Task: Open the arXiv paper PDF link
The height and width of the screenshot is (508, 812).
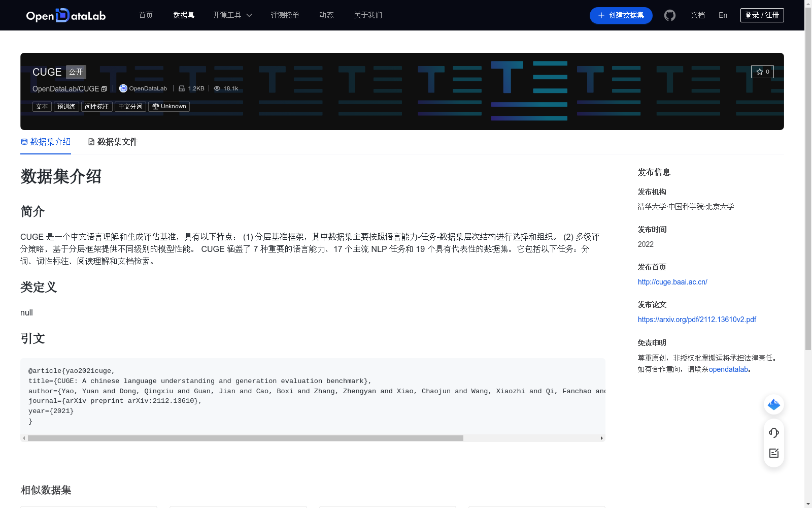Action: tap(696, 320)
